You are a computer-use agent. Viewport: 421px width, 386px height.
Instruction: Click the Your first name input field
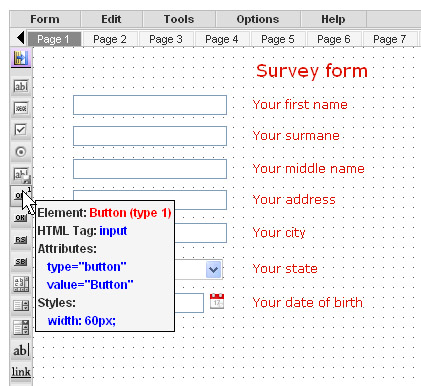pos(150,105)
